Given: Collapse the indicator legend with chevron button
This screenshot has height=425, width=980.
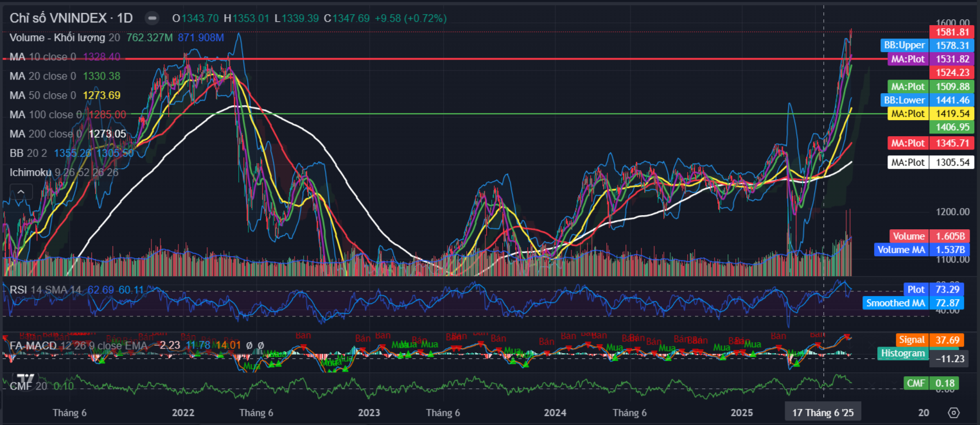Looking at the screenshot, I should point(21,191).
